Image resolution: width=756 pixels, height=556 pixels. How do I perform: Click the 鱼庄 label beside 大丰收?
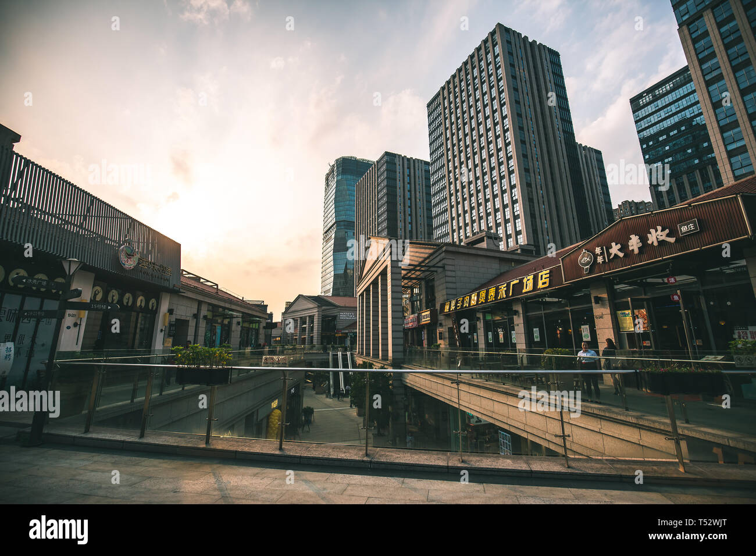(x=688, y=227)
